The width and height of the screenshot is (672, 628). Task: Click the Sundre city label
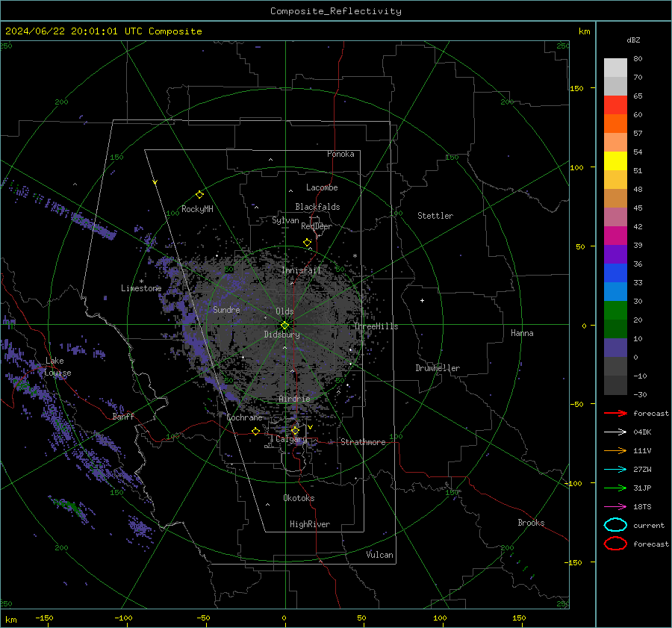(227, 310)
